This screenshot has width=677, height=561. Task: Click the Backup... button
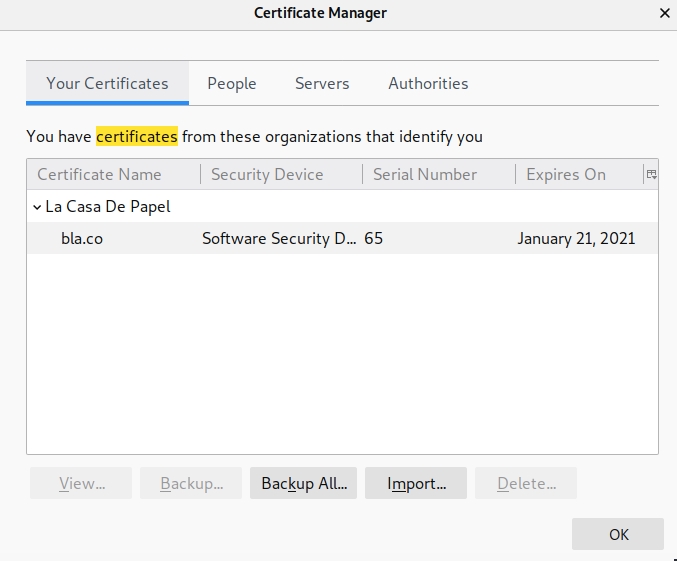(x=191, y=483)
